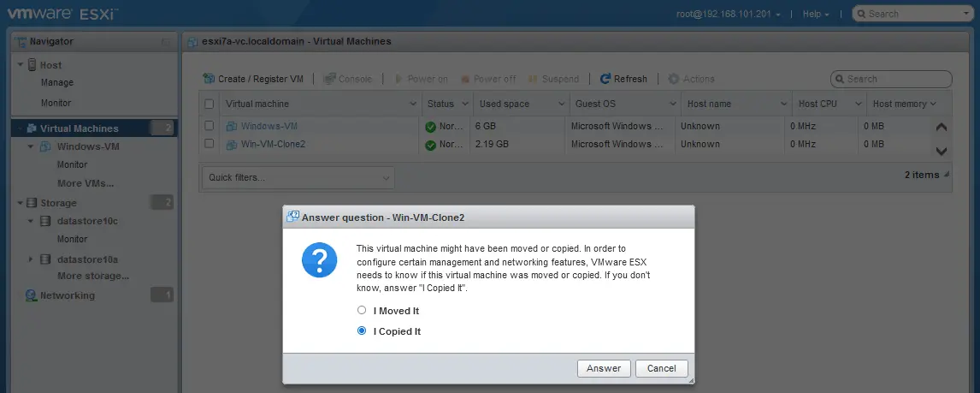This screenshot has width=980, height=393.
Task: Click Power off in toolbar
Action: coord(488,79)
